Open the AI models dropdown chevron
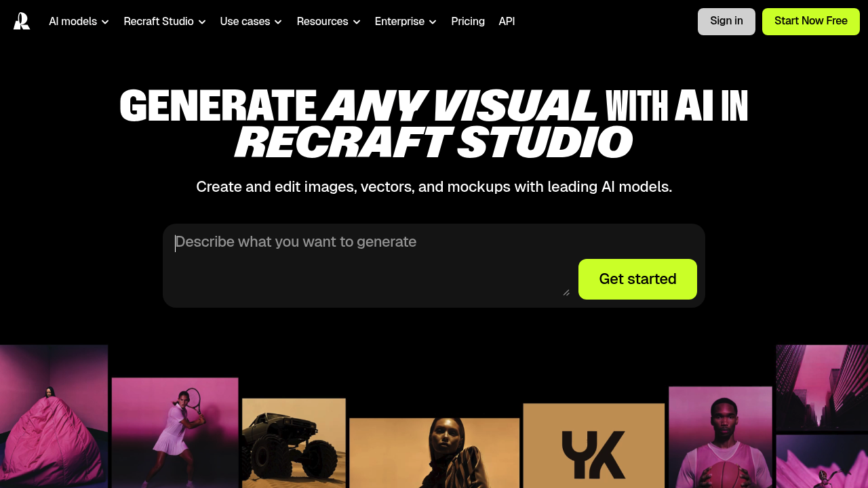This screenshot has height=488, width=868. coord(106,22)
